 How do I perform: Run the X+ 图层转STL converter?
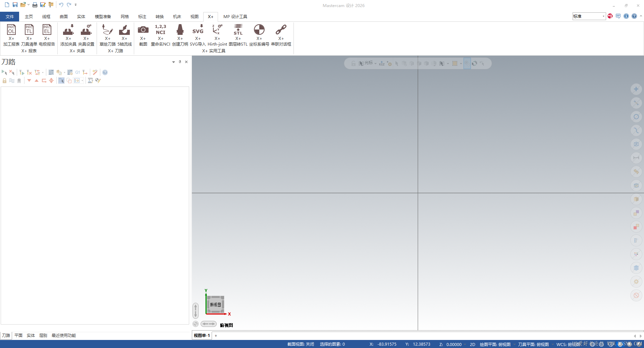238,35
